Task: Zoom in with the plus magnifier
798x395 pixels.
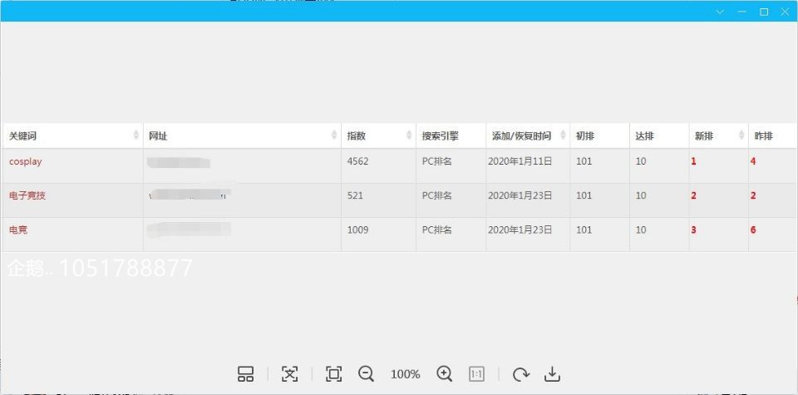Action: pos(444,374)
